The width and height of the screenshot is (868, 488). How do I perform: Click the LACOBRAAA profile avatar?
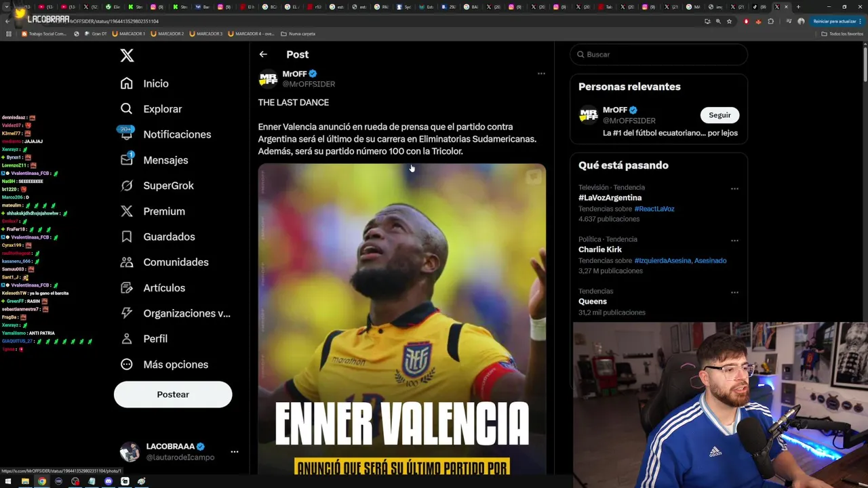tap(130, 451)
